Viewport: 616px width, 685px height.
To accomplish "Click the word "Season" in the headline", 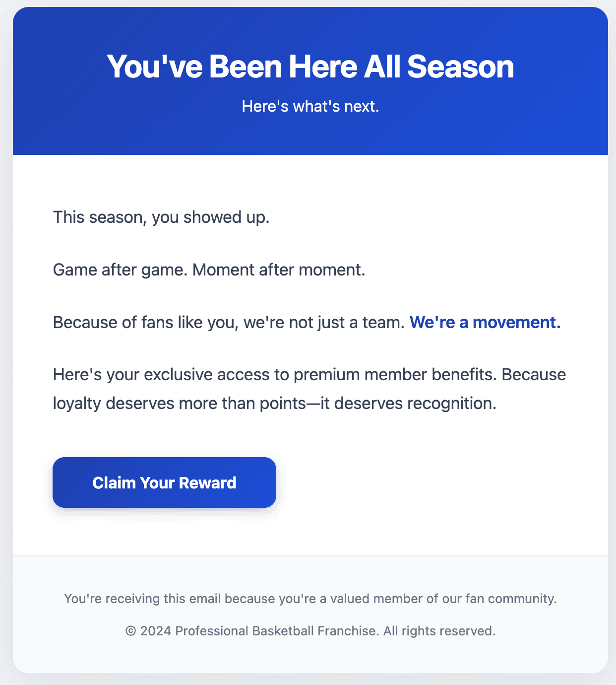I will (460, 67).
